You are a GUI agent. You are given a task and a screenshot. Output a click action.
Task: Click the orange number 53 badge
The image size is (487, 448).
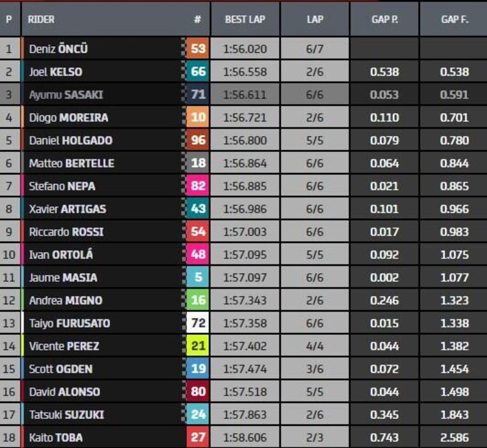click(x=198, y=49)
